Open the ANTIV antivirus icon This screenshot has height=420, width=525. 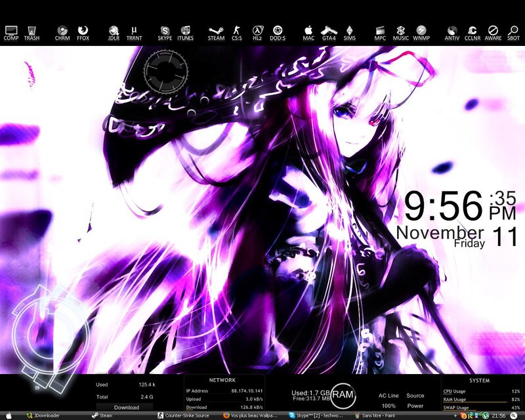pyautogui.click(x=452, y=33)
